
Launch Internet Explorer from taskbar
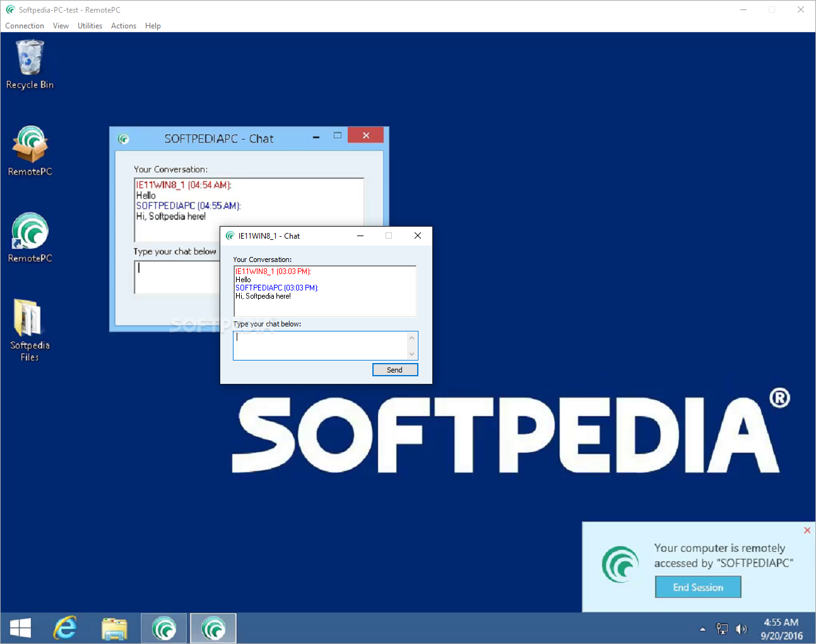pyautogui.click(x=65, y=628)
